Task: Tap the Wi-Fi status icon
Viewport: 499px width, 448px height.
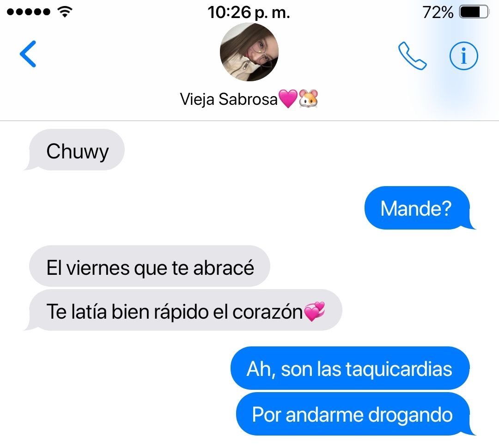Action: point(65,12)
